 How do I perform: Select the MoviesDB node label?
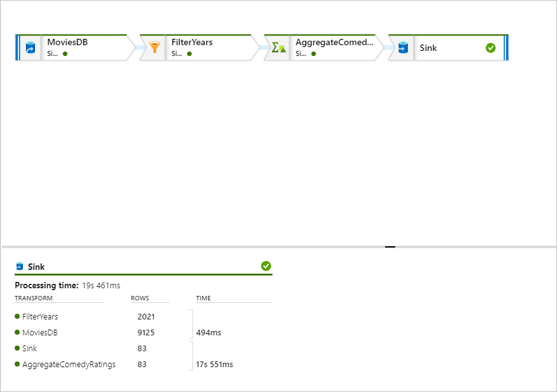click(67, 43)
